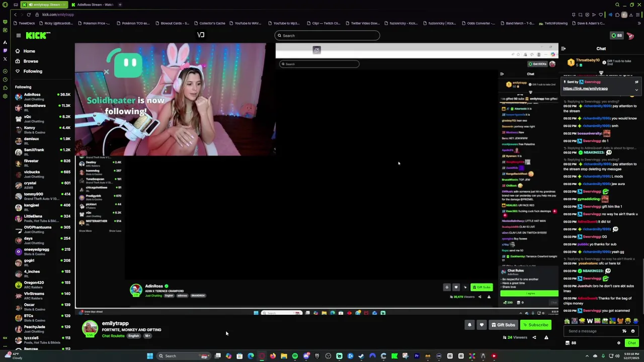Click the emilytrapp channel avatar
Image resolution: width=644 pixels, height=362 pixels.
tap(90, 328)
